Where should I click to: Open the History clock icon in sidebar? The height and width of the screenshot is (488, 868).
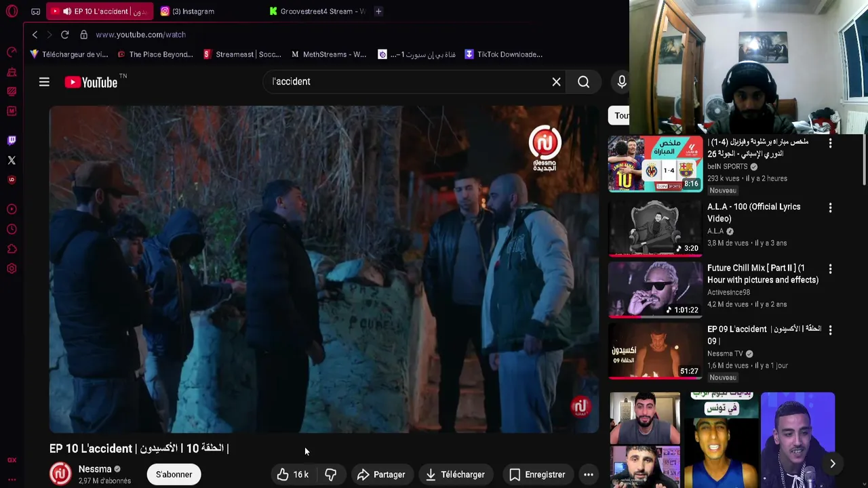[x=12, y=229]
